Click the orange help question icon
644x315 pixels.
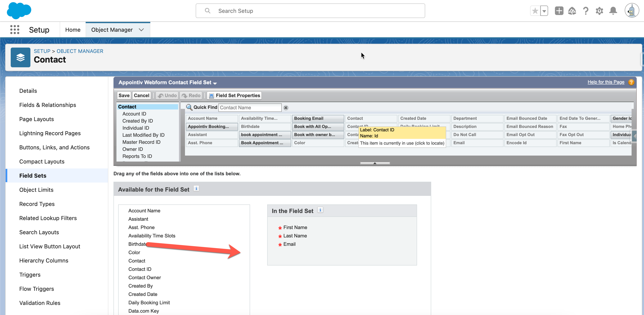tap(631, 82)
